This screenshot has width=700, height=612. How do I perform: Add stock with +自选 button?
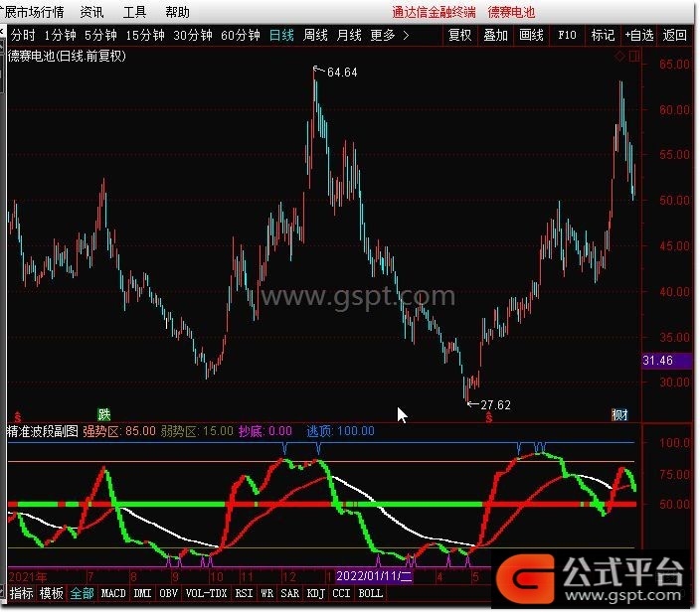coord(639,35)
